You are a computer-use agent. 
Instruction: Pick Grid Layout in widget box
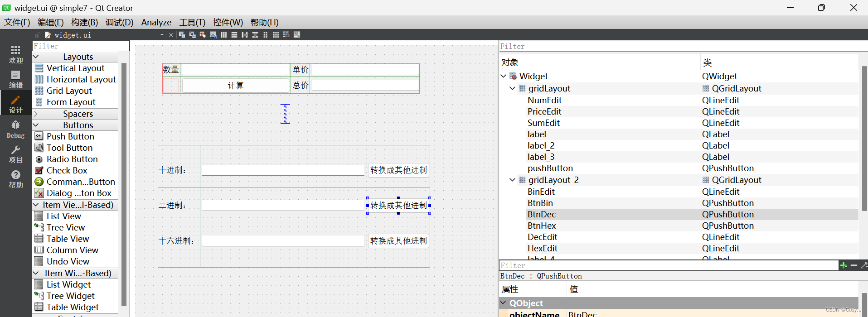(x=75, y=91)
